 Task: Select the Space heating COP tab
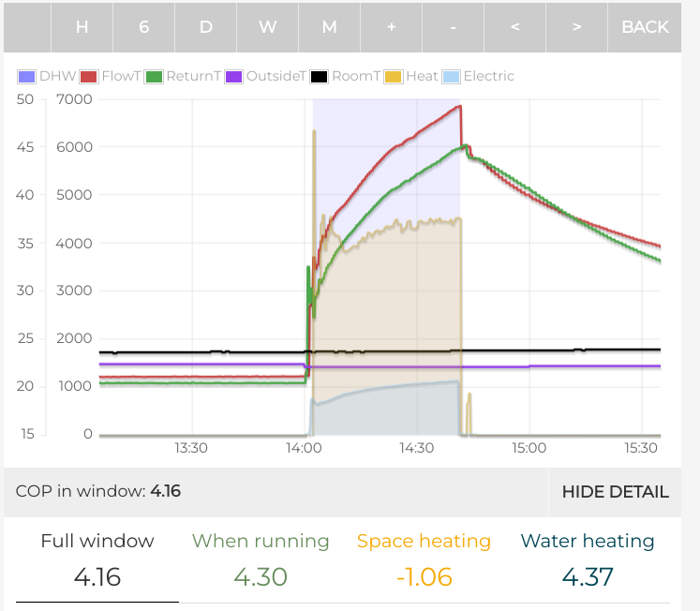point(424,559)
